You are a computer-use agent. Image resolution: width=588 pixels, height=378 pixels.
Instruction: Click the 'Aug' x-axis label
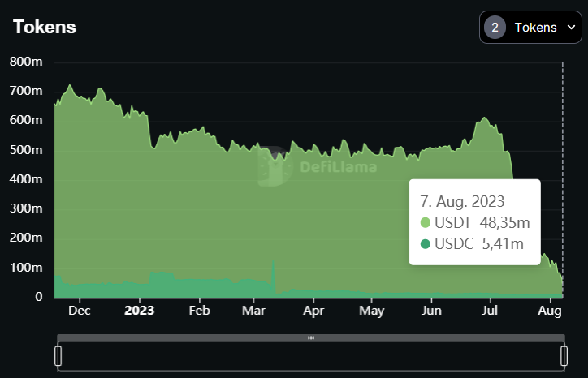click(550, 311)
